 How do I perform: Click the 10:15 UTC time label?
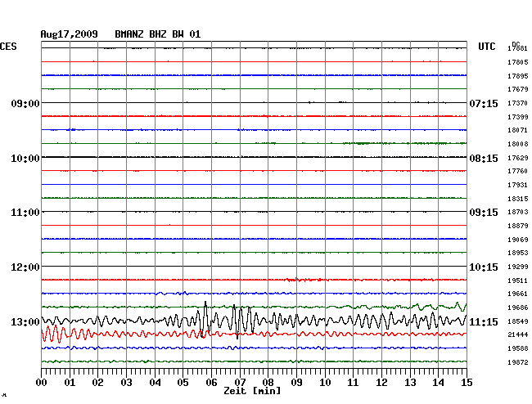tap(484, 267)
